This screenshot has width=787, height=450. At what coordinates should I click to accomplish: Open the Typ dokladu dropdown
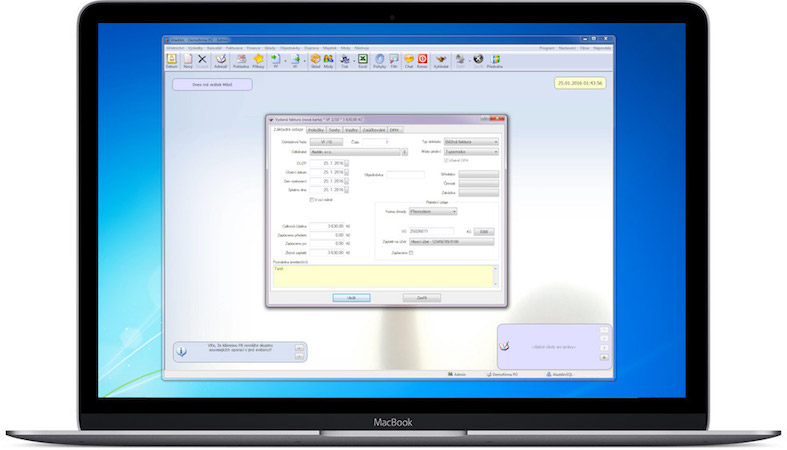point(470,142)
